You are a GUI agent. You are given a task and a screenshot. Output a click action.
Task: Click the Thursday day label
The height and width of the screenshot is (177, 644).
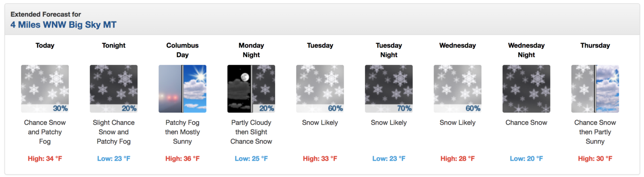click(595, 45)
